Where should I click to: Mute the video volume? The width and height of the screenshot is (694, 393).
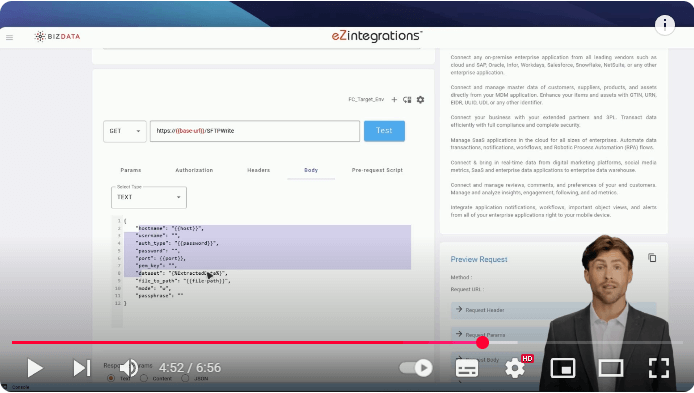click(129, 368)
